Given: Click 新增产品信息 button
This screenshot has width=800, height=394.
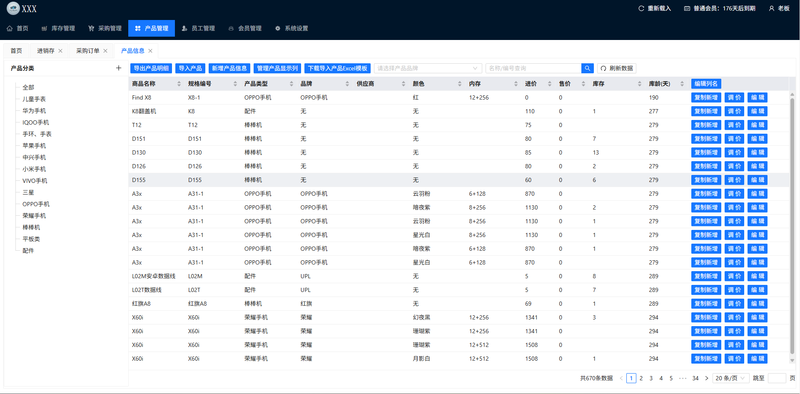Looking at the screenshot, I should (x=229, y=68).
